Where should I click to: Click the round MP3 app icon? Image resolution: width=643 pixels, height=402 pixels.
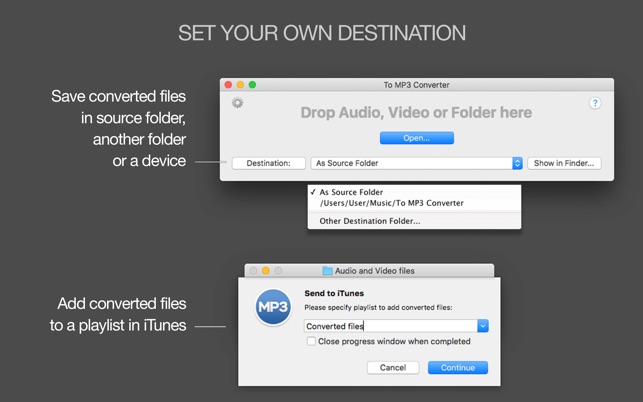tap(273, 307)
